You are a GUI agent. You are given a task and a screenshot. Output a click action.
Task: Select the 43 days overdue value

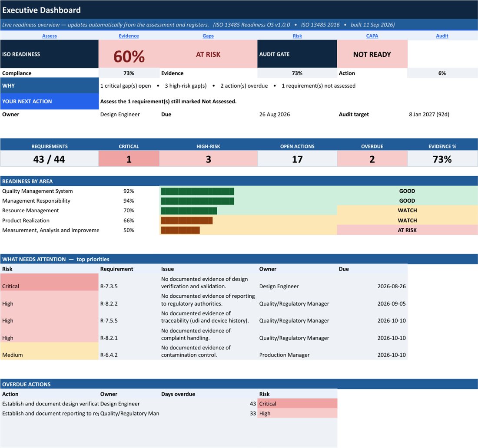coord(253,404)
